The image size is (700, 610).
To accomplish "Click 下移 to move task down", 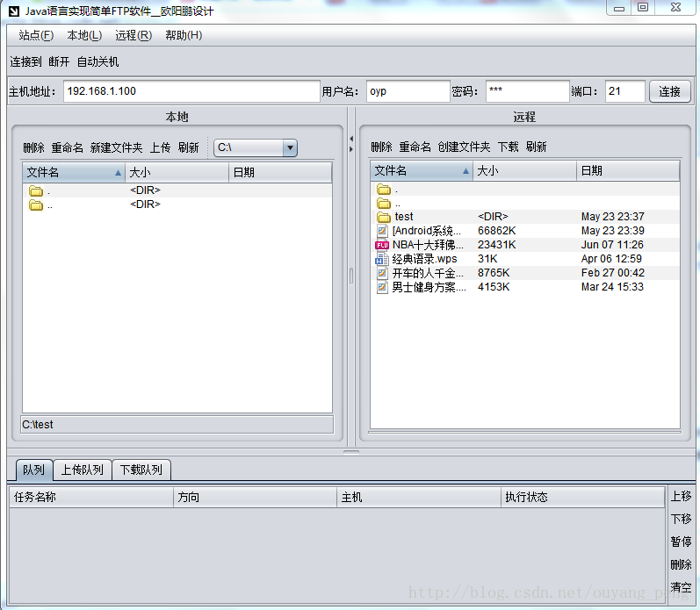I will pyautogui.click(x=681, y=519).
